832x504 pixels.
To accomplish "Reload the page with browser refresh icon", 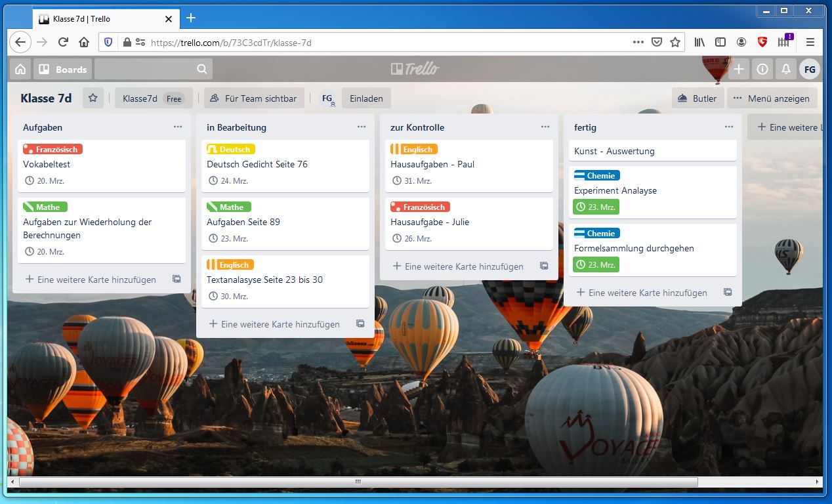I will coord(63,42).
